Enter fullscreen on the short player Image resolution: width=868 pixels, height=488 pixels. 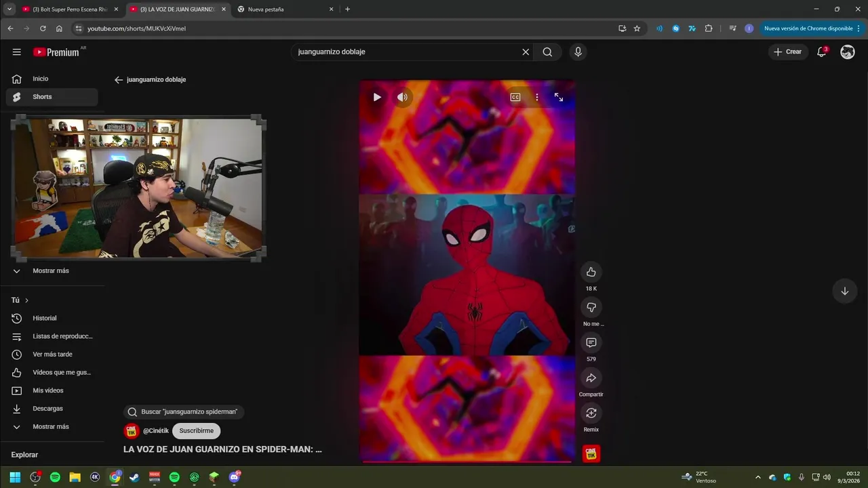(x=559, y=97)
